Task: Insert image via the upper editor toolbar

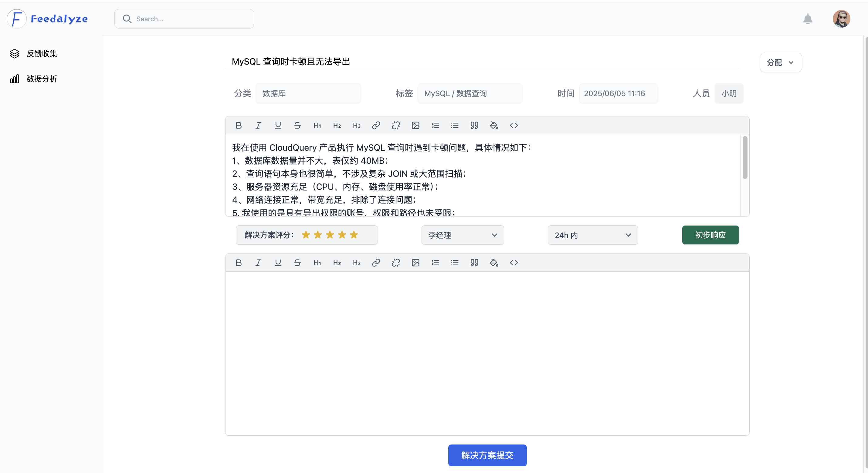Action: pos(415,125)
